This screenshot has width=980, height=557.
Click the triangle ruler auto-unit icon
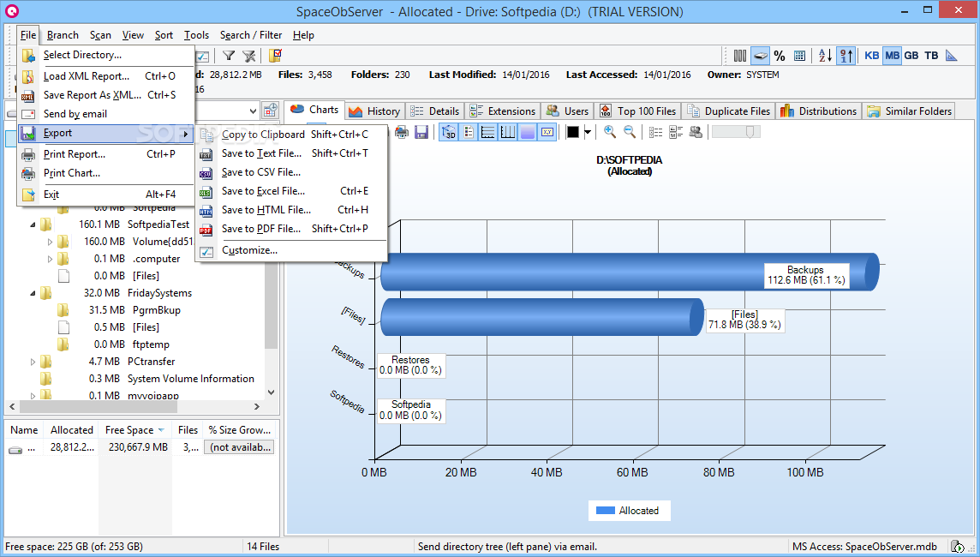(951, 56)
